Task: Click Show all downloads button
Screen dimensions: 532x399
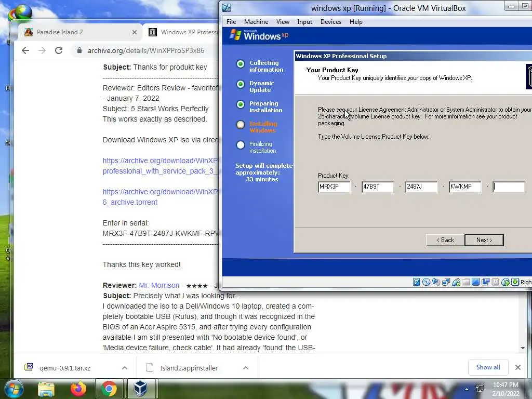Action: point(488,367)
